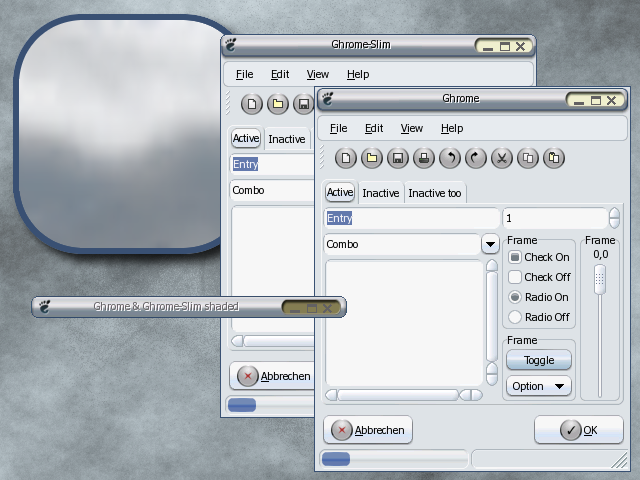Click the Toggle button in Frame
Screen dimensions: 640x480
pos(539,360)
